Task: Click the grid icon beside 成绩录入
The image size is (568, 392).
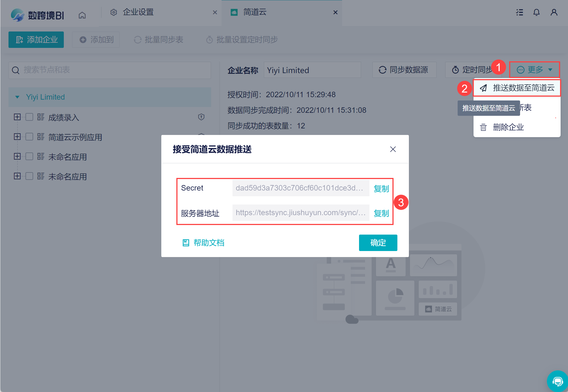Action: coord(41,117)
